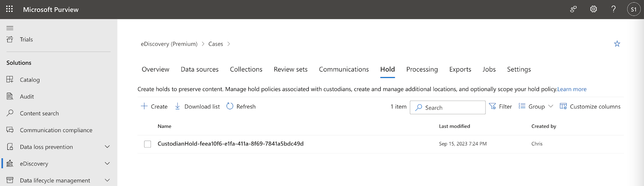
Task: Click the eDiscovery sidebar icon
Action: [x=10, y=164]
